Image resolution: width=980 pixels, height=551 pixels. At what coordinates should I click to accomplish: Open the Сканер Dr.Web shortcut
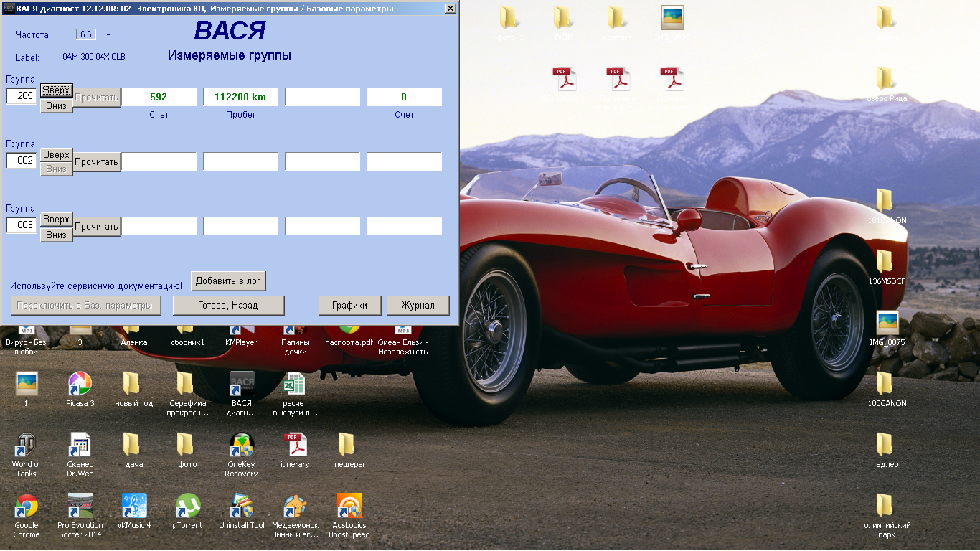pos(80,446)
